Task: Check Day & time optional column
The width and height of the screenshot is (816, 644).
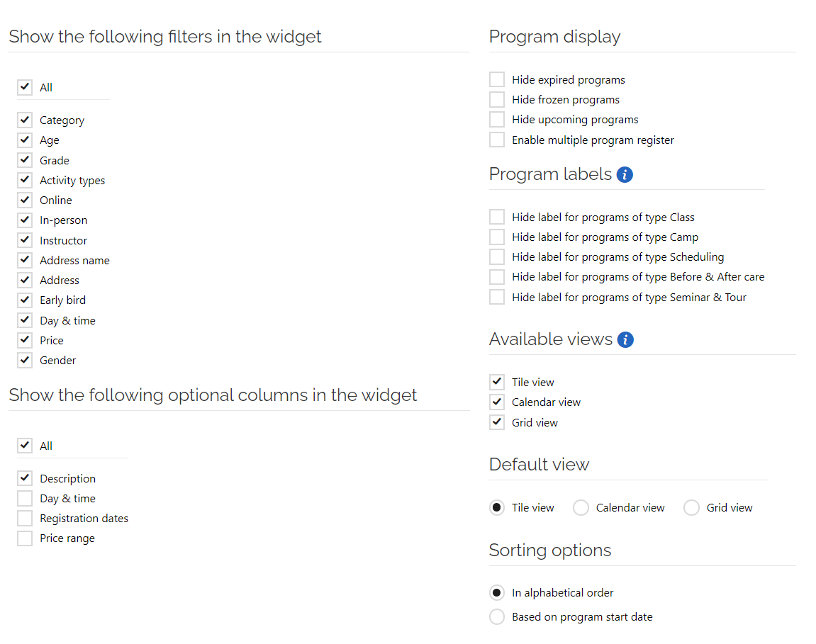Action: (25, 498)
